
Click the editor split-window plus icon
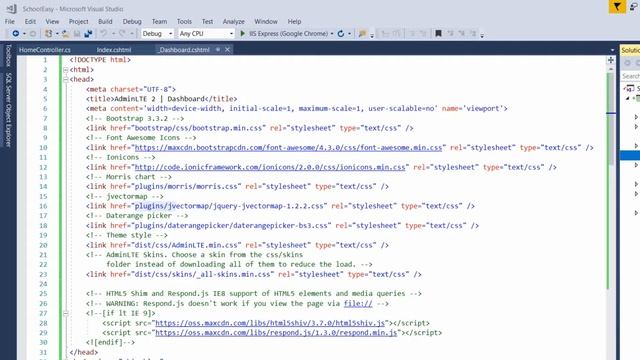(611, 60)
